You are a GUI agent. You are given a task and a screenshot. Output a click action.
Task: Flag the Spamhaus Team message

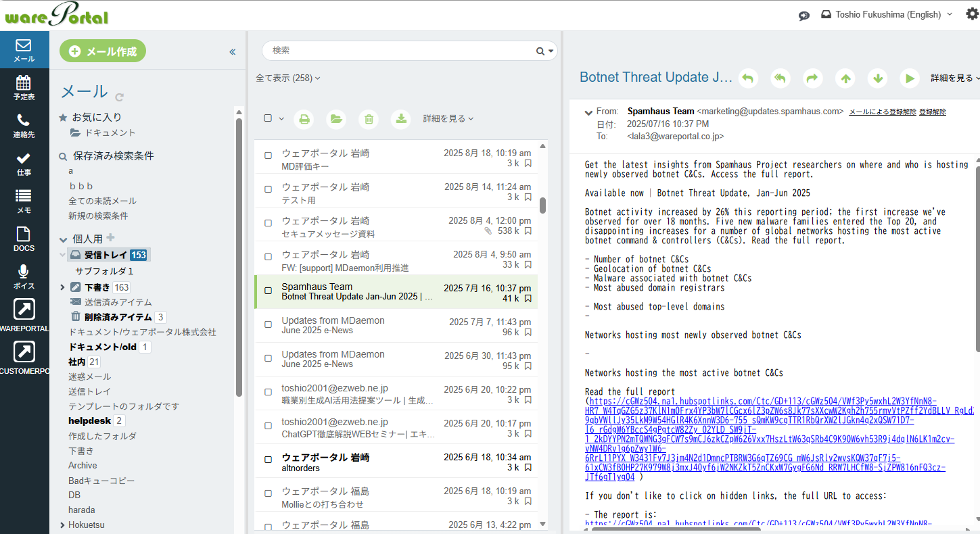pyautogui.click(x=528, y=298)
